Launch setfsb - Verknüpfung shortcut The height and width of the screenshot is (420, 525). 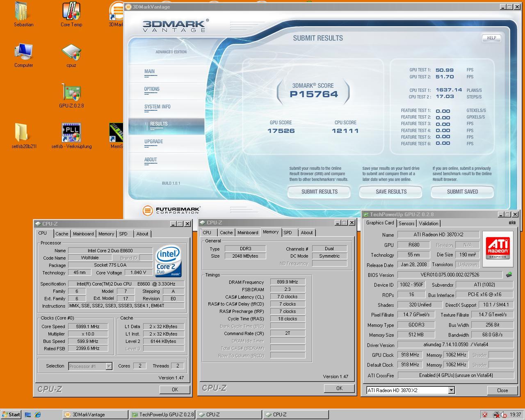[71, 136]
